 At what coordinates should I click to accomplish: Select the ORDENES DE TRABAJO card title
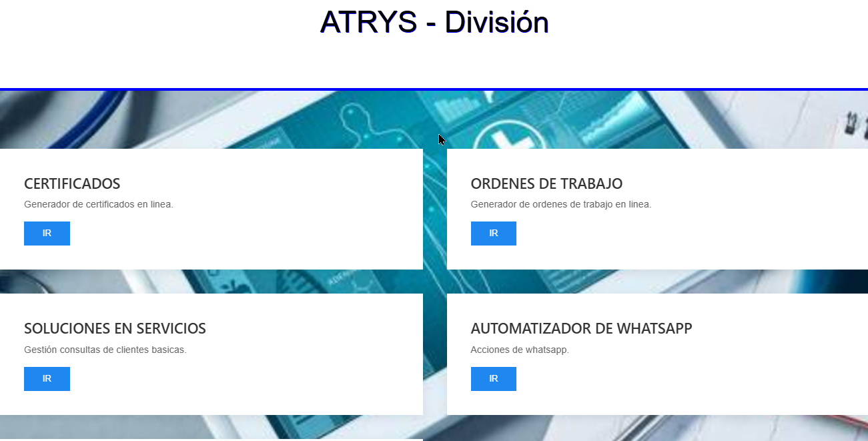point(546,183)
